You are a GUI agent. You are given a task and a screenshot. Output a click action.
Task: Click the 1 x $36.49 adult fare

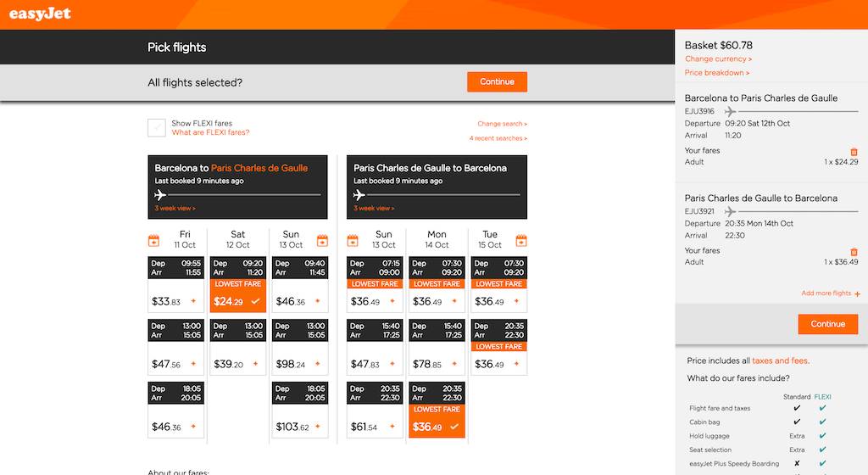pyautogui.click(x=841, y=262)
